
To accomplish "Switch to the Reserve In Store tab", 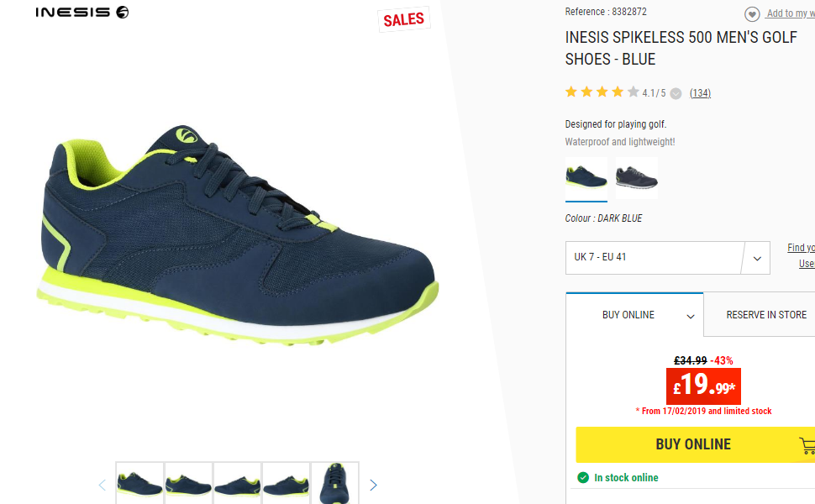I will pos(766,315).
